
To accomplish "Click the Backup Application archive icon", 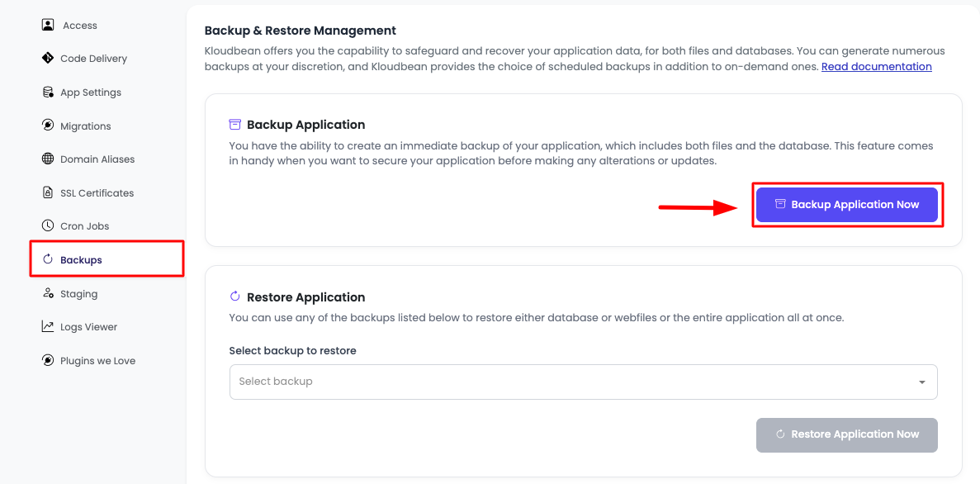I will click(x=234, y=123).
